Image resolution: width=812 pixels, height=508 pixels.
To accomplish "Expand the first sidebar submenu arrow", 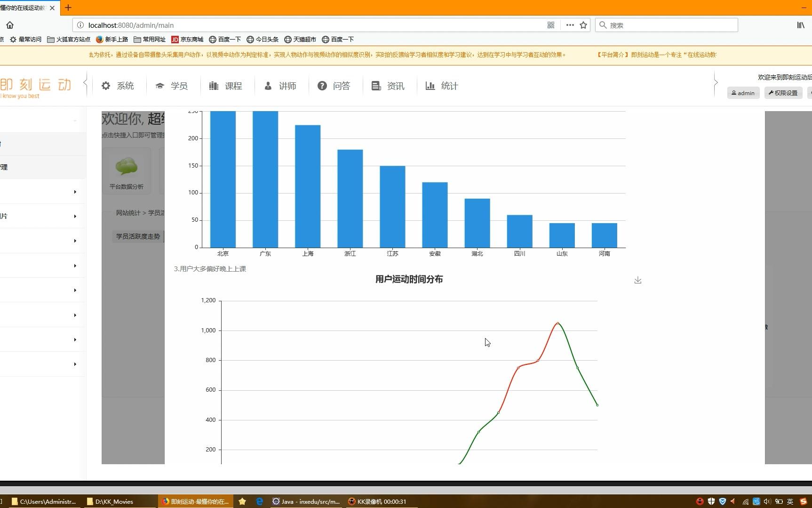I will [75, 192].
